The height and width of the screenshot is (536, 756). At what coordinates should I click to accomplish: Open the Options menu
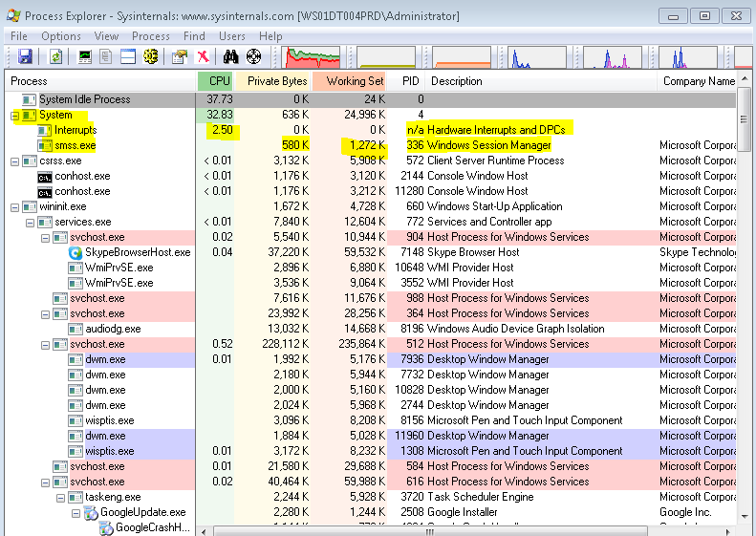click(61, 36)
